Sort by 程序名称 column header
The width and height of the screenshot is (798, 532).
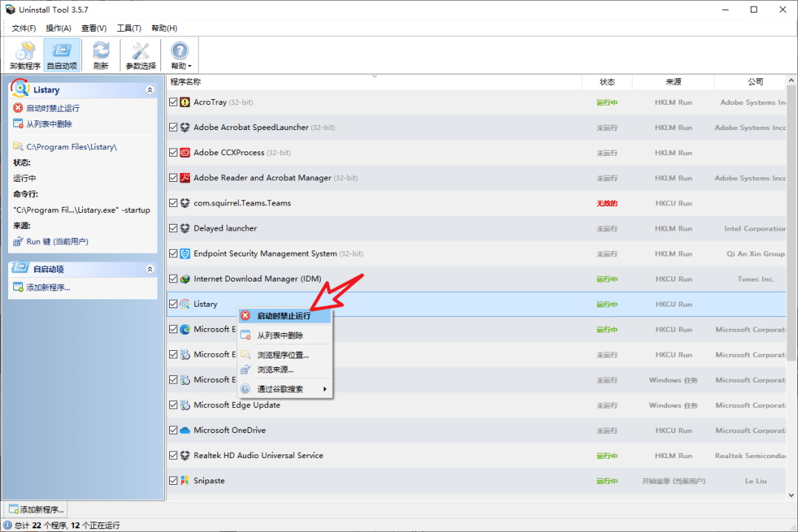(x=374, y=82)
